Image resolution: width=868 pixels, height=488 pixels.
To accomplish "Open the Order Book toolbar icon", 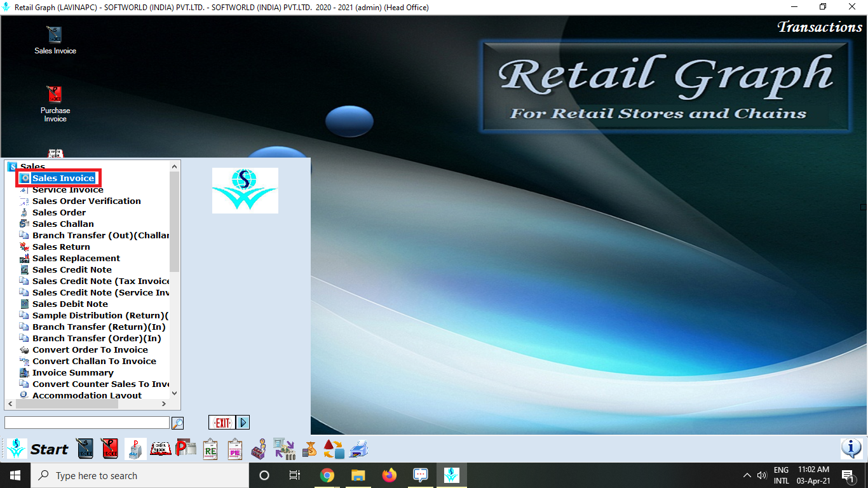I will click(160, 449).
